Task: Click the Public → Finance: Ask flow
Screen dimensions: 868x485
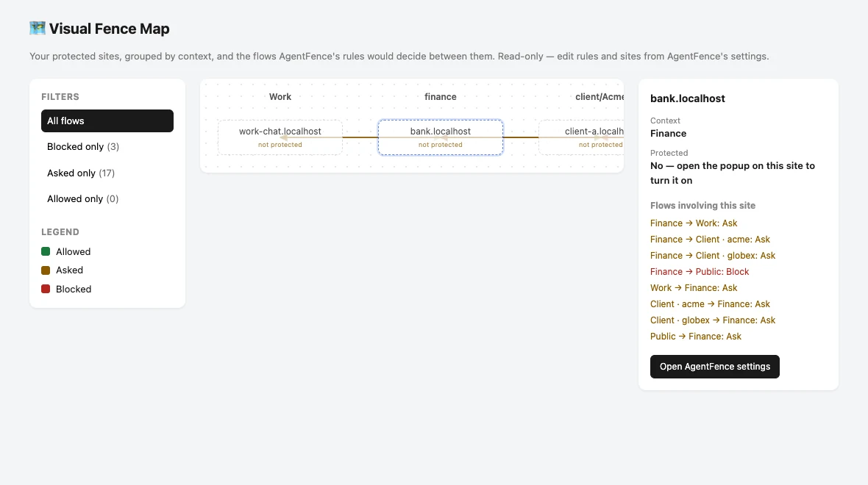Action: [x=696, y=337]
